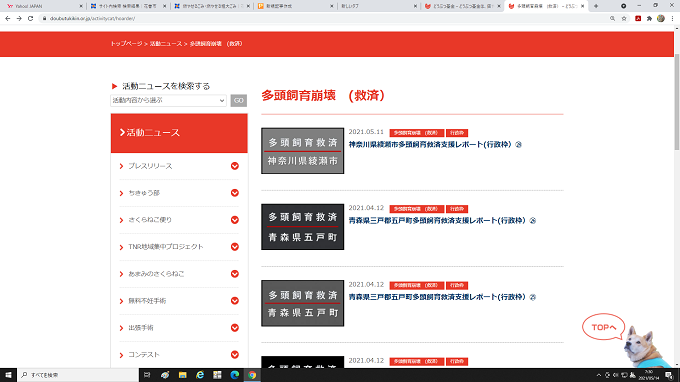Expand the ちきゅう部 category arrow
Screen dimensions: 680x382
point(235,193)
